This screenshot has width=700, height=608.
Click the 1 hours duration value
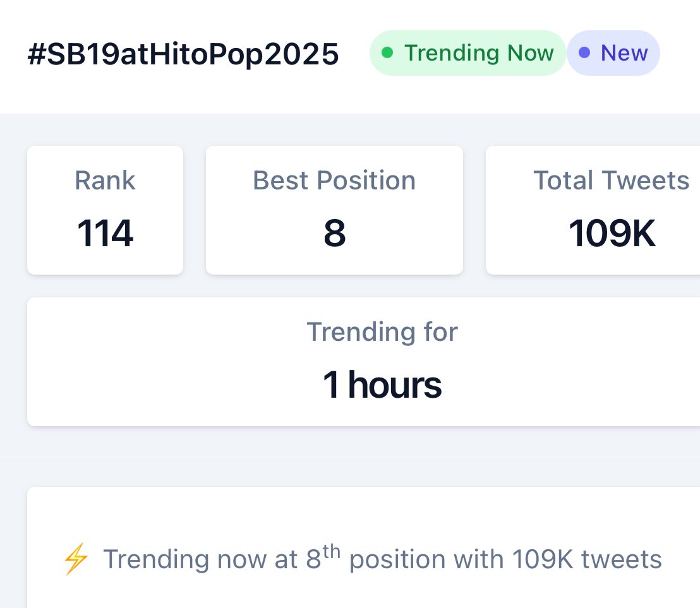point(382,384)
